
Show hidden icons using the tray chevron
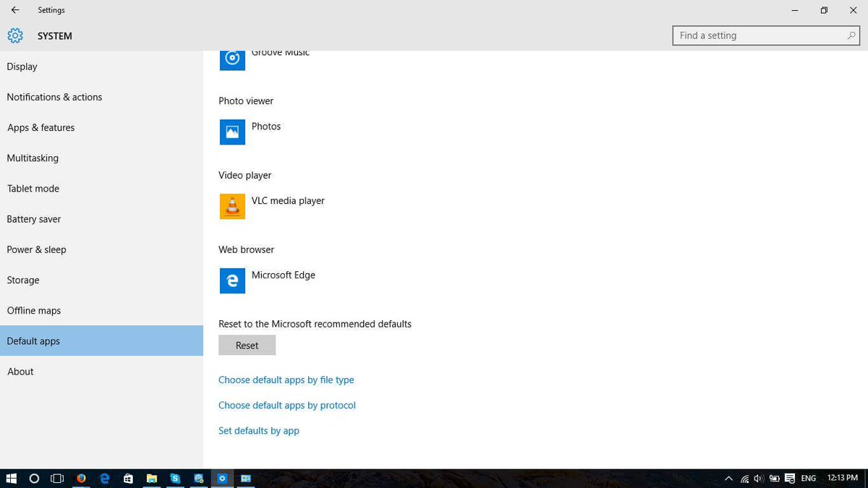tap(728, 479)
